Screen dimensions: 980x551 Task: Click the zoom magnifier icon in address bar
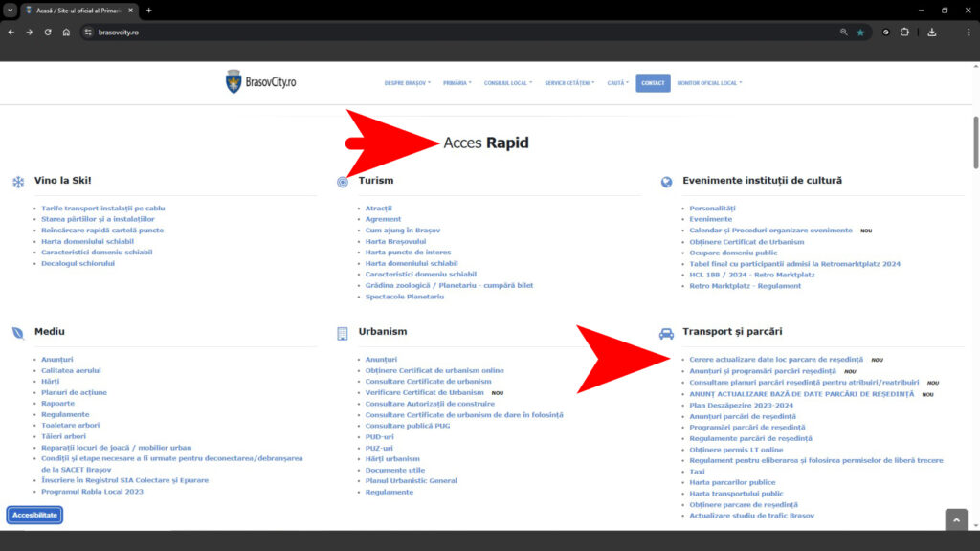(x=843, y=32)
